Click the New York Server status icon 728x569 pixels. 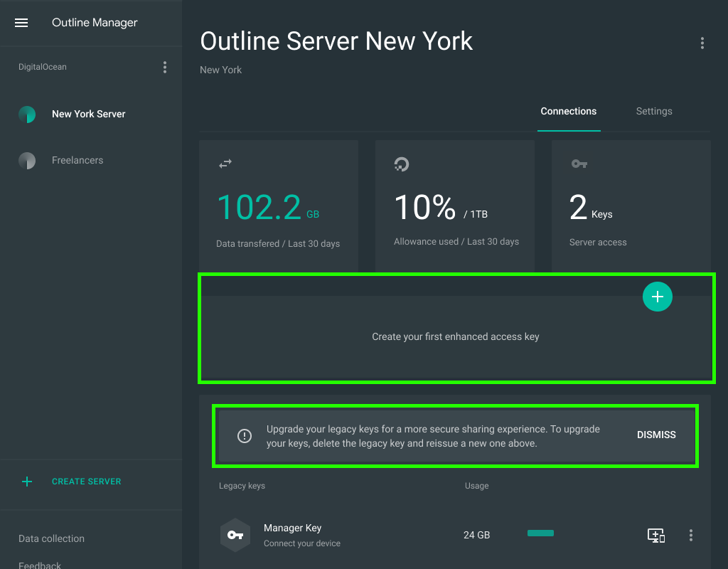click(27, 115)
